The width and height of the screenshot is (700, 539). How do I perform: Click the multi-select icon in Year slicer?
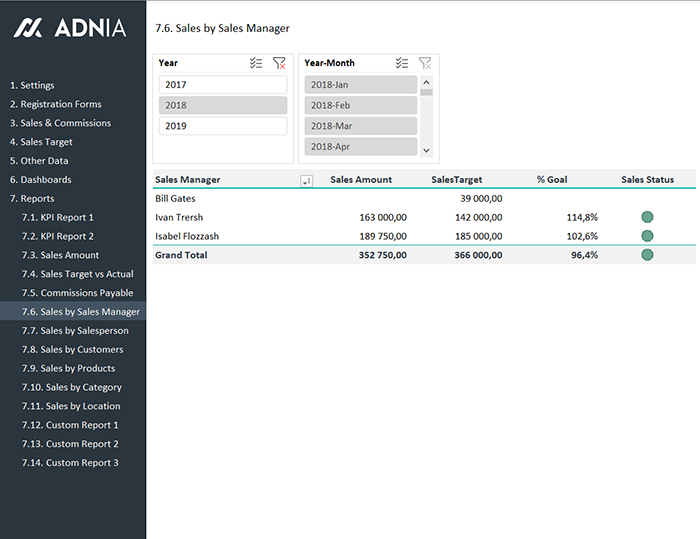[x=256, y=63]
